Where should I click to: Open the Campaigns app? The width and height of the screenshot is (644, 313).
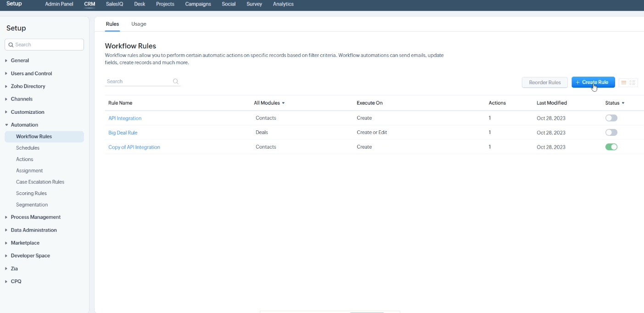click(197, 4)
